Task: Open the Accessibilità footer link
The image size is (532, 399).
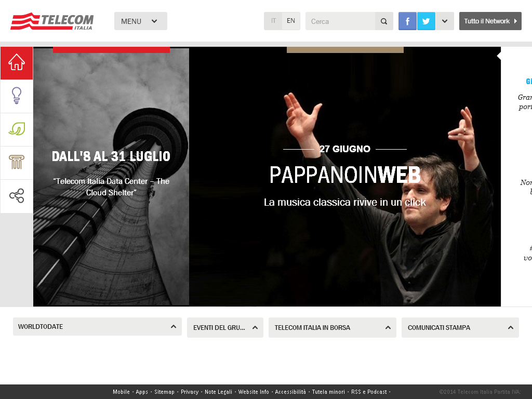Action: [x=290, y=392]
